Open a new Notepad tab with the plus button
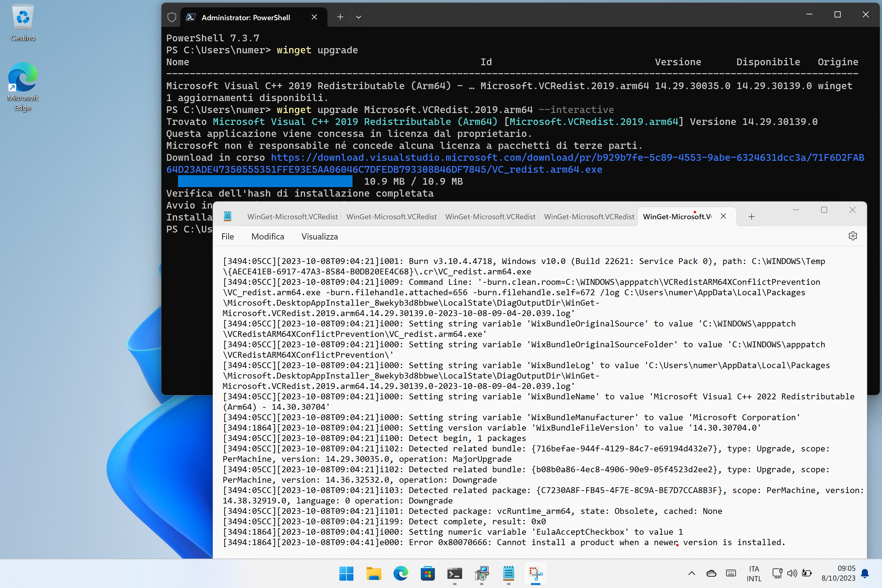The width and height of the screenshot is (882, 588). click(x=752, y=217)
